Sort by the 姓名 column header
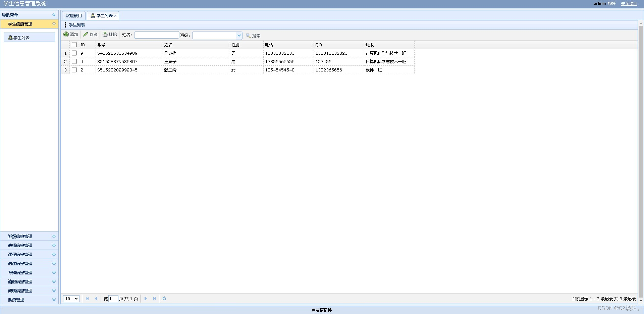644x314 pixels. pos(196,45)
